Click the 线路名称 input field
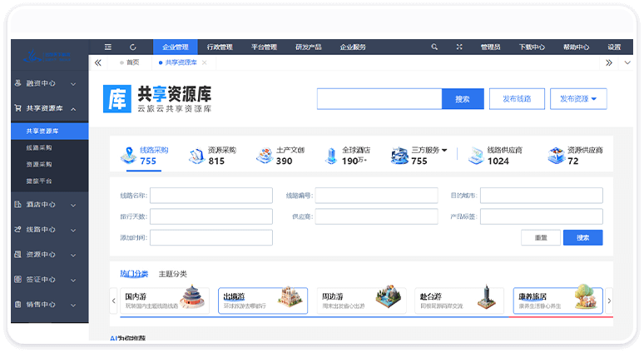This screenshot has height=353, width=644. 211,196
